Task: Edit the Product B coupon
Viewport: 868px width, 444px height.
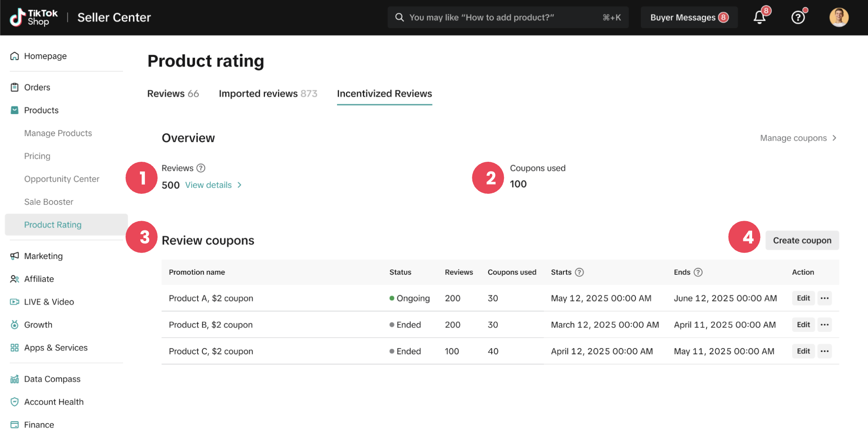Action: (x=803, y=324)
